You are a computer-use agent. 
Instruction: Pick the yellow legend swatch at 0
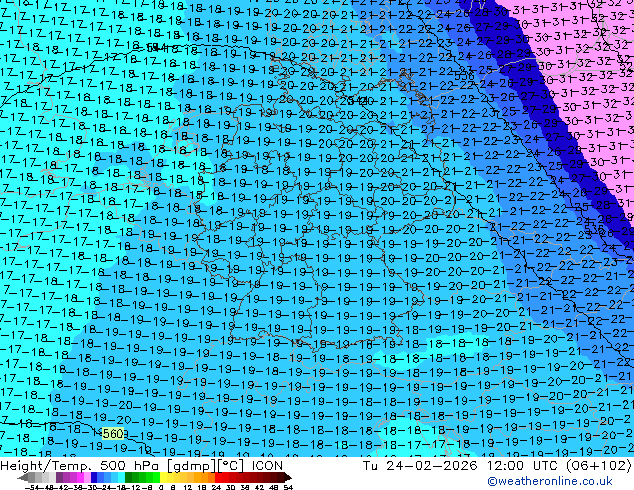point(163,477)
